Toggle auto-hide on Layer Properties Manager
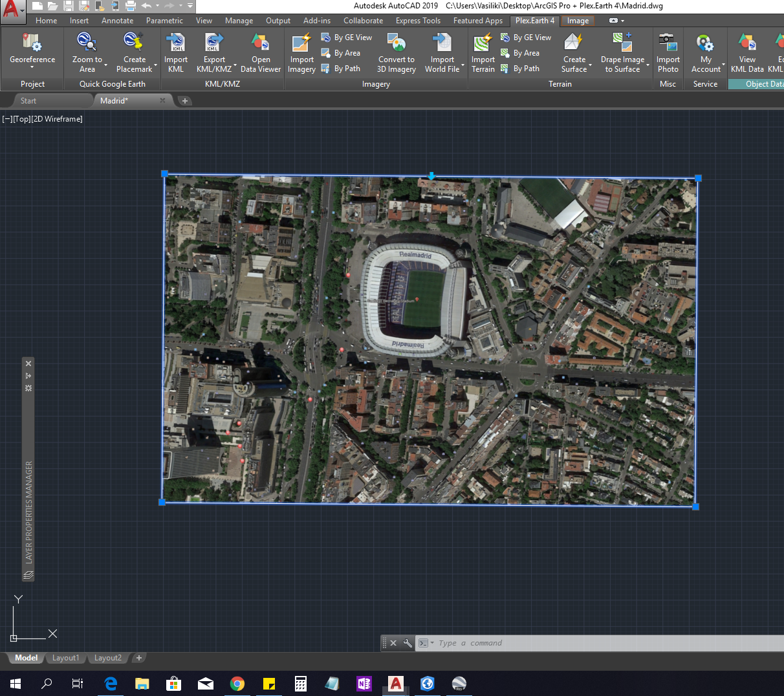This screenshot has width=784, height=696. 28,376
